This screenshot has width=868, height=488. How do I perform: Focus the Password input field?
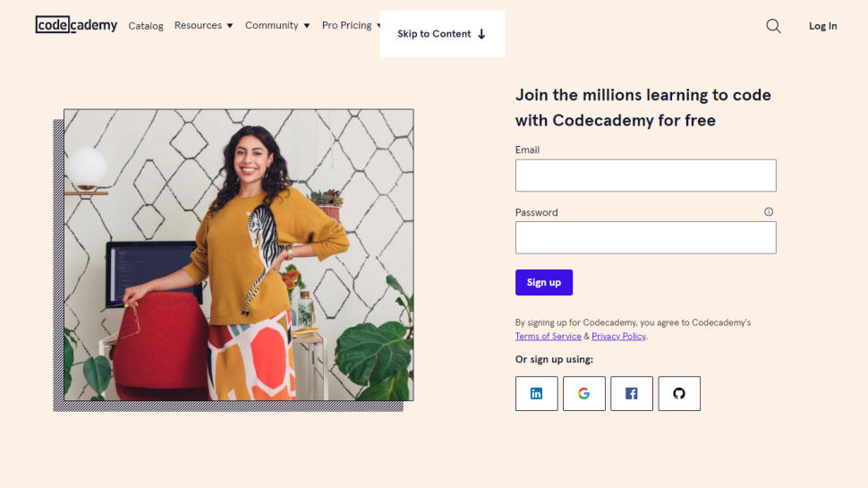645,237
